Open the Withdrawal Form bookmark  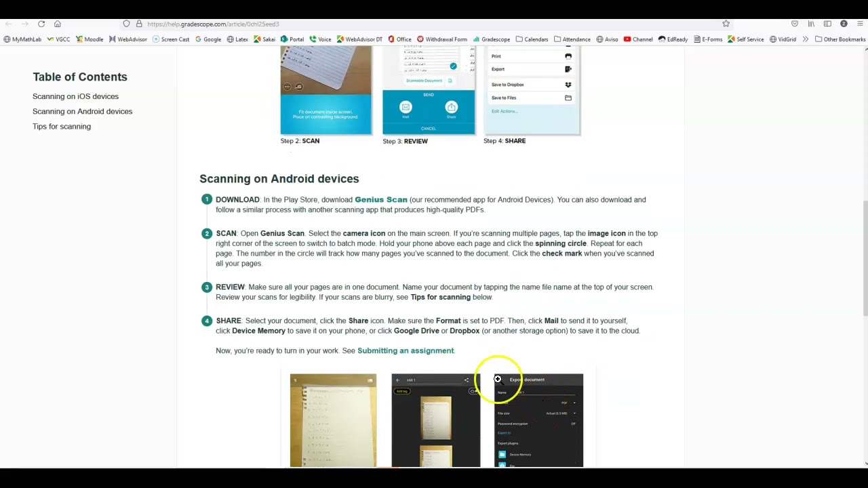(442, 39)
